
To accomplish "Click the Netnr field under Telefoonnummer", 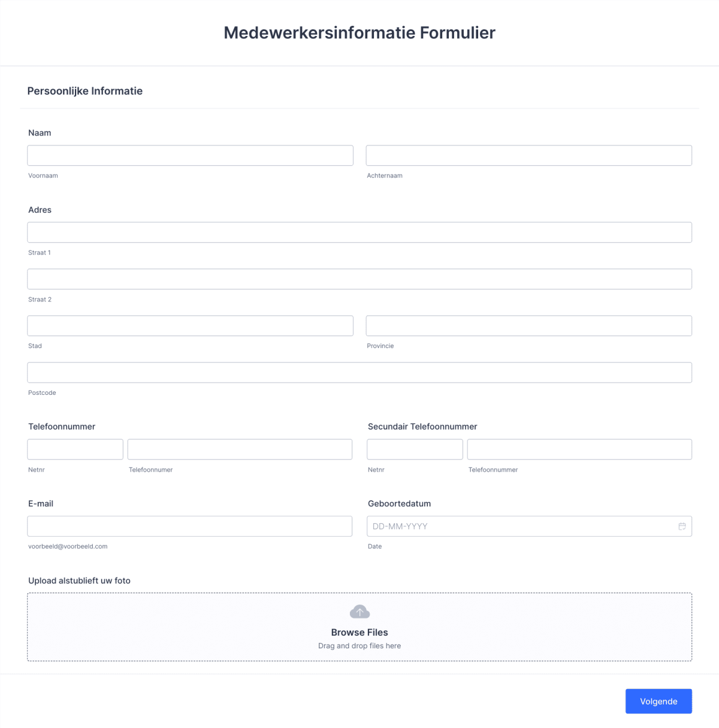I will coord(75,449).
